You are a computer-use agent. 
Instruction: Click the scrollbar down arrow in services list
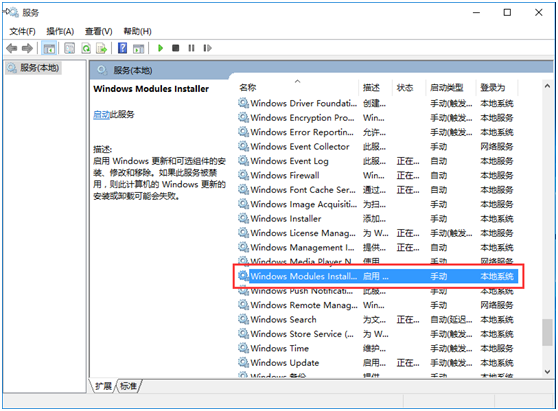547,372
